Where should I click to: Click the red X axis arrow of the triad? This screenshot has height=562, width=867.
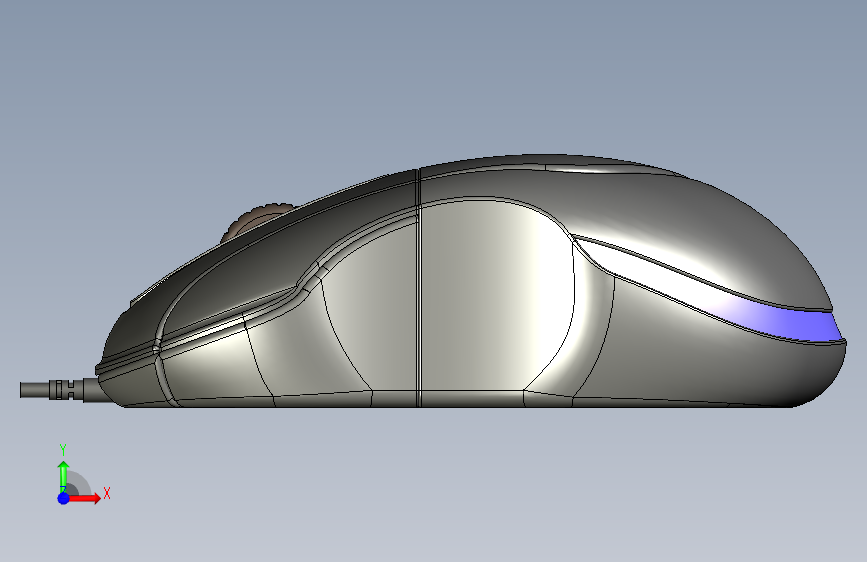84,498
